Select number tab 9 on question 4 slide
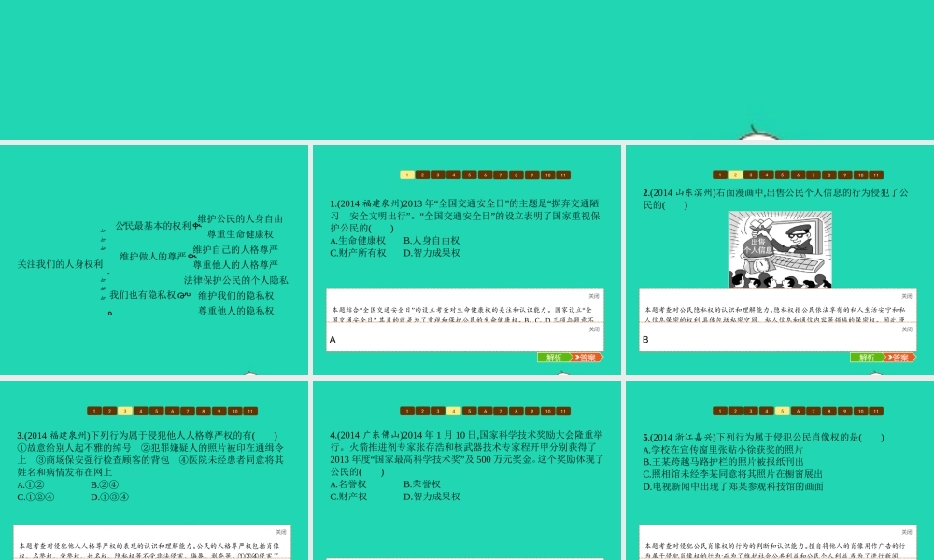The image size is (934, 560). click(532, 412)
